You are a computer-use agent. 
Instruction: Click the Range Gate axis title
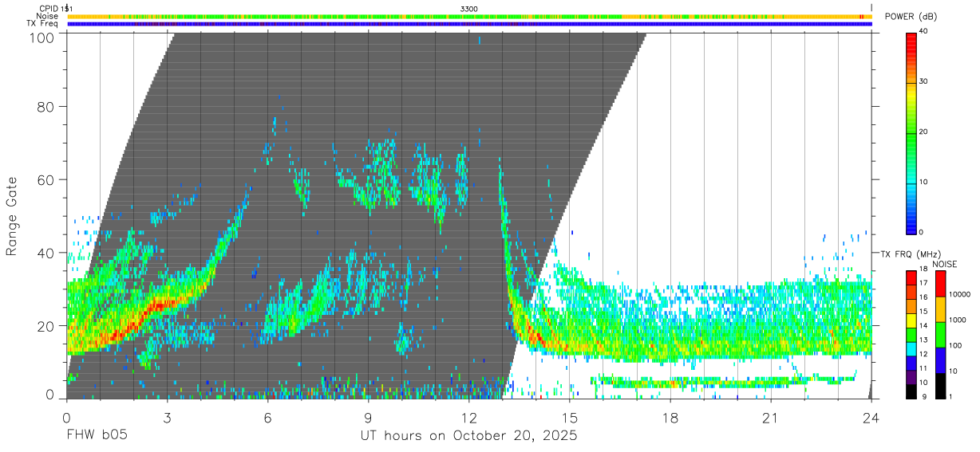(13, 218)
